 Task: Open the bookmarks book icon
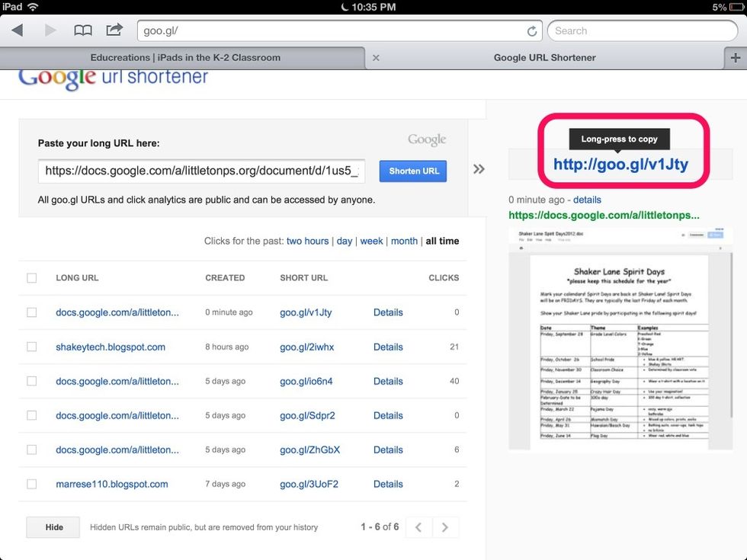pos(83,30)
